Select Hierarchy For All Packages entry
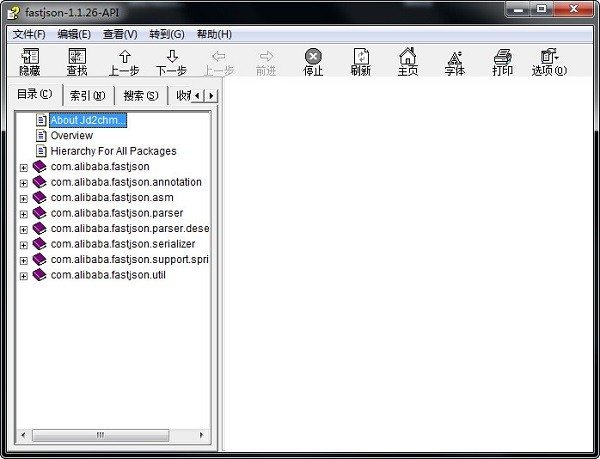 (113, 151)
